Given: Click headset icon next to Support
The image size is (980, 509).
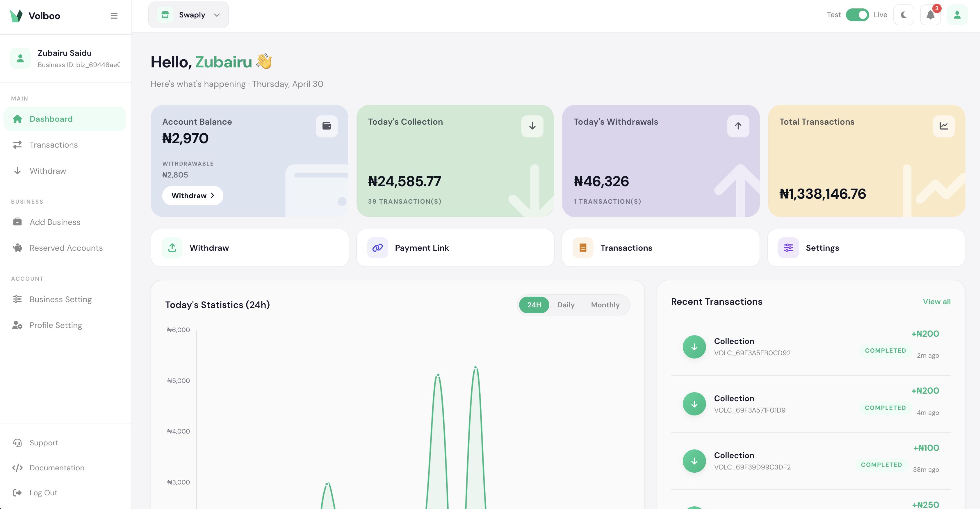Looking at the screenshot, I should click(x=17, y=443).
